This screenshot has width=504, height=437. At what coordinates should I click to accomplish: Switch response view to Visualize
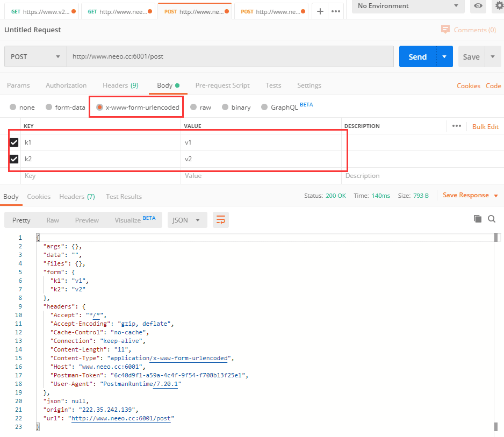(x=128, y=220)
